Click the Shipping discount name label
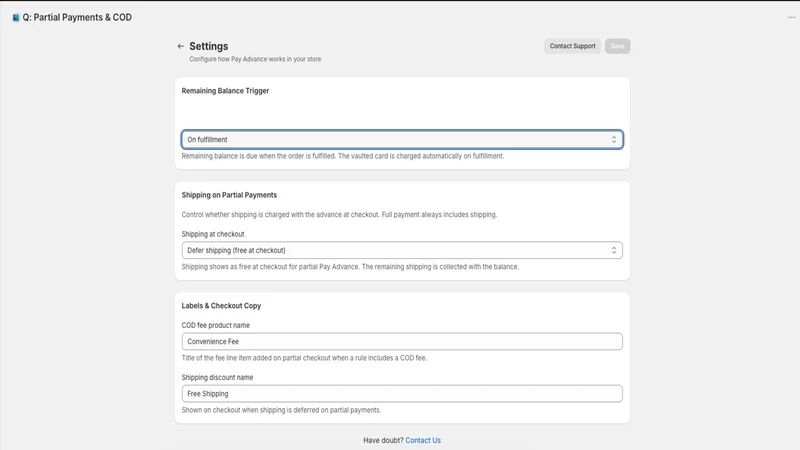This screenshot has width=800, height=450. [217, 377]
